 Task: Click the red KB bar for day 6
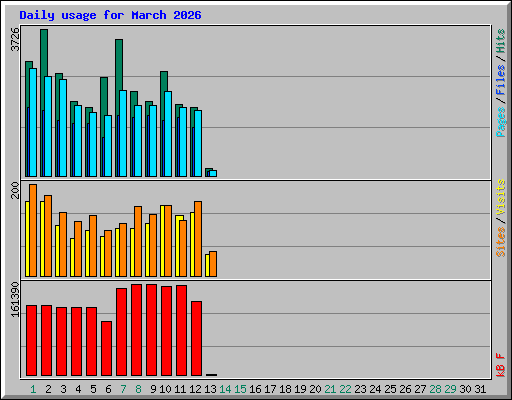tap(106, 348)
